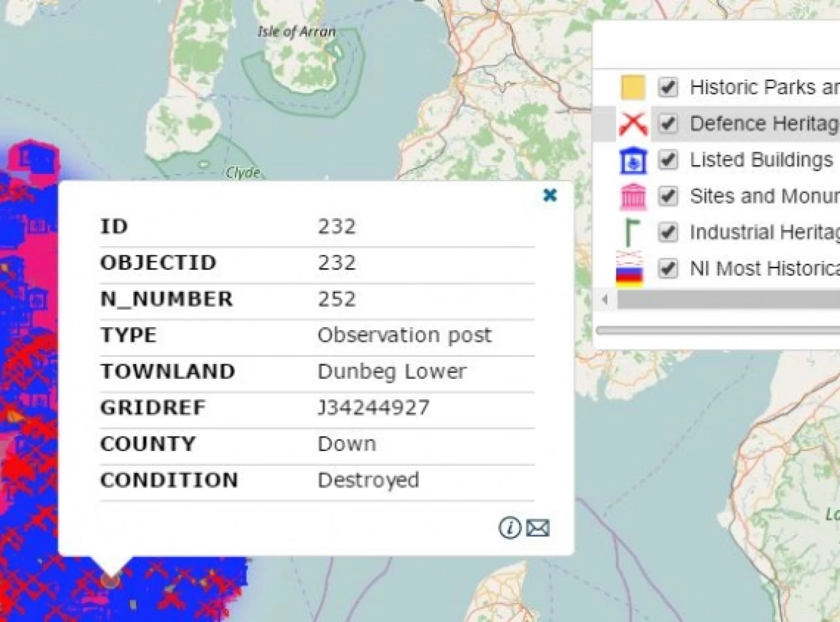Uncheck the Historic Parks layer checkbox
This screenshot has width=840, height=622.
click(668, 88)
